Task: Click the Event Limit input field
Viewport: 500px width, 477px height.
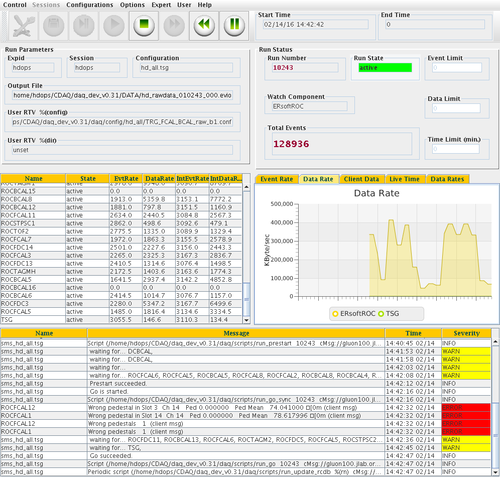Action: 457,68
